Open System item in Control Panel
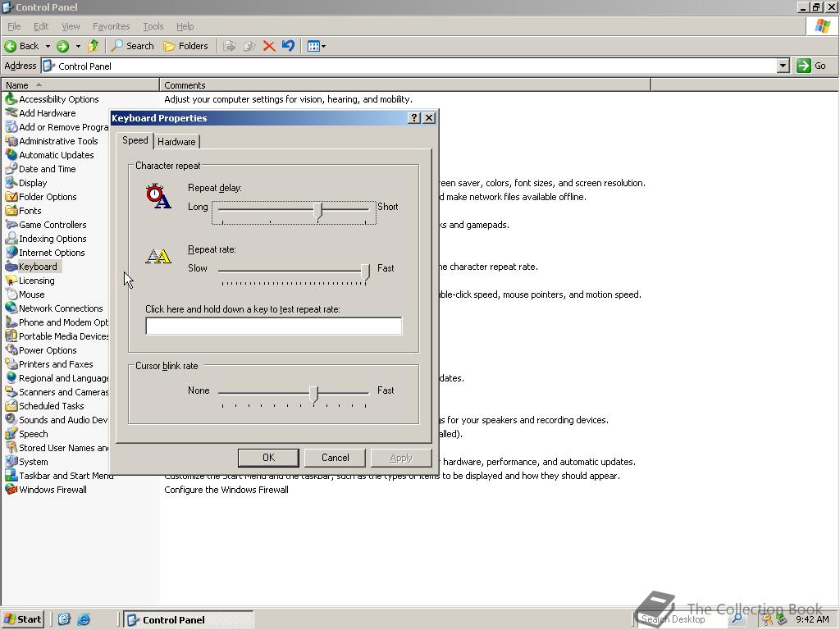The height and width of the screenshot is (630, 840). tap(26, 461)
